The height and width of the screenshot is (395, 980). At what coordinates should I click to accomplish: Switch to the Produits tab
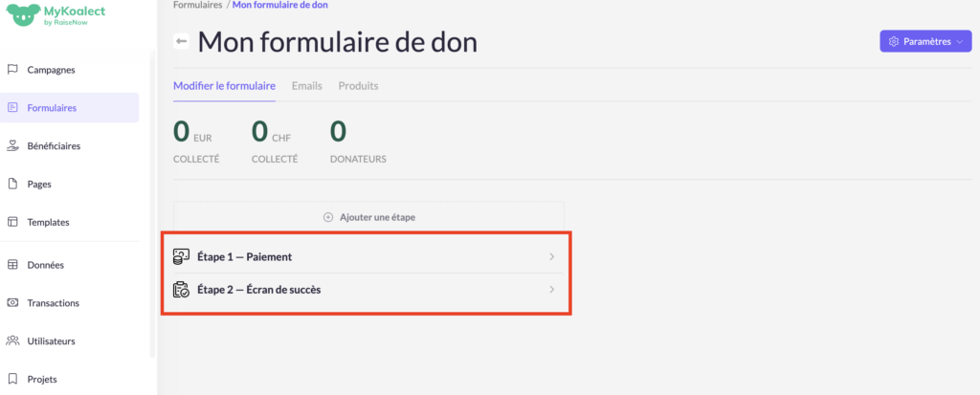(358, 86)
